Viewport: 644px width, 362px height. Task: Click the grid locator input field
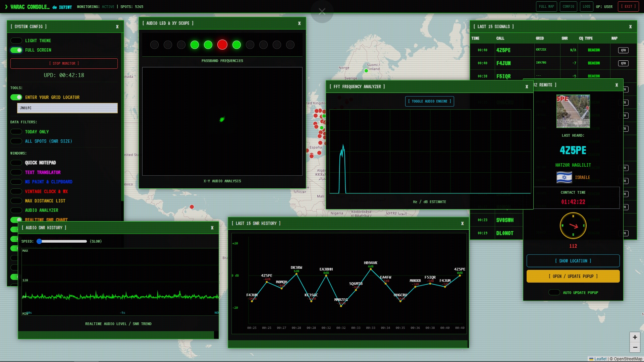click(x=67, y=108)
